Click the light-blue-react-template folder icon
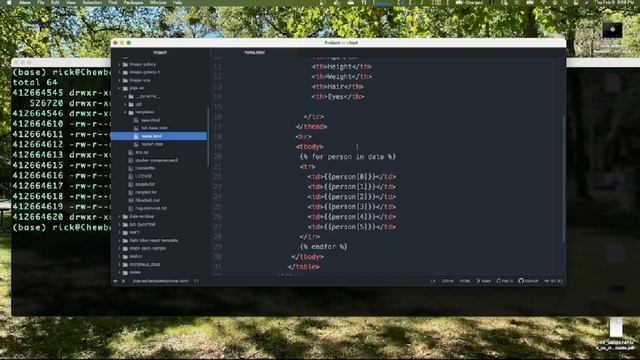The image size is (640, 360). tap(125, 240)
